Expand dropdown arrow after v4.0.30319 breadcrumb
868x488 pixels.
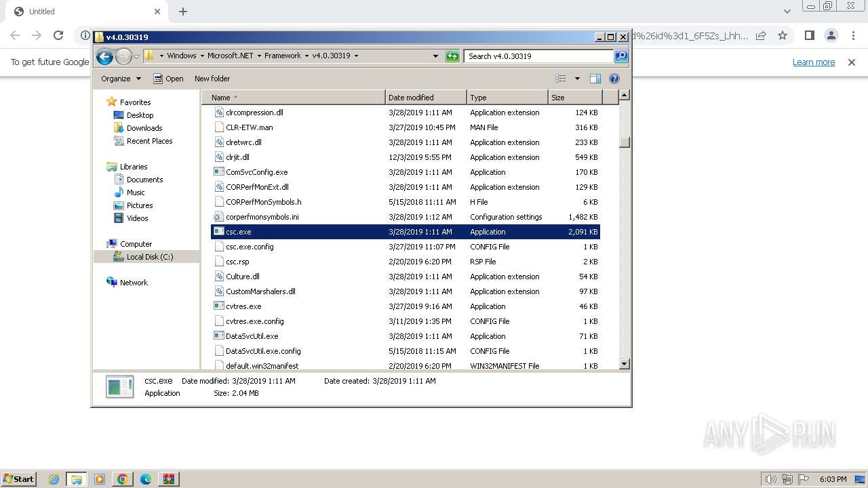pos(356,56)
